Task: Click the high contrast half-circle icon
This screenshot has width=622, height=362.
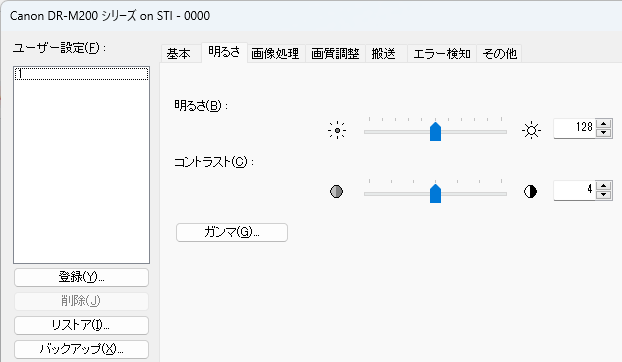Action: (x=530, y=192)
